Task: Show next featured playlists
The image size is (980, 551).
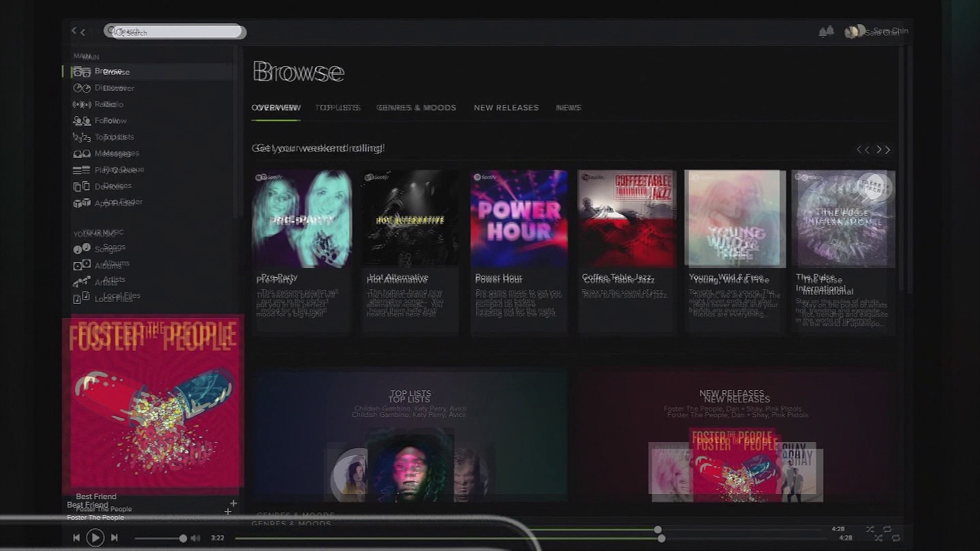Action: tap(884, 149)
